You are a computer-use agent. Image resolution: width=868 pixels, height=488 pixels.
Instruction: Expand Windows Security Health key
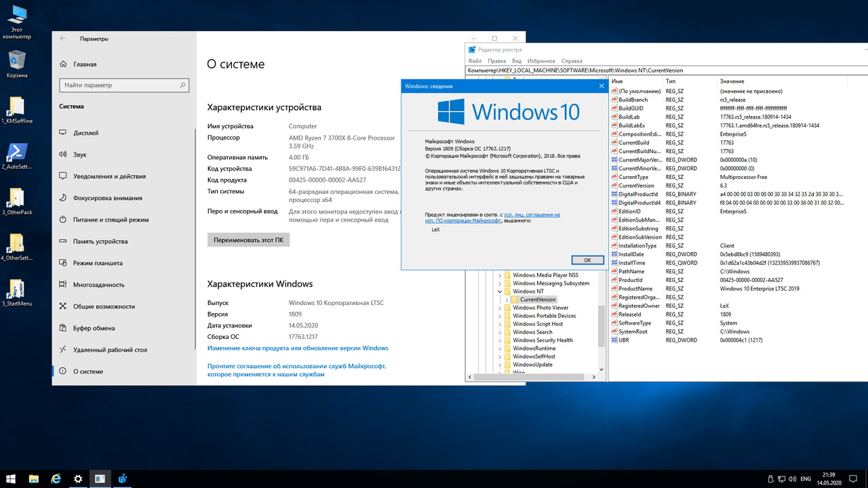500,340
